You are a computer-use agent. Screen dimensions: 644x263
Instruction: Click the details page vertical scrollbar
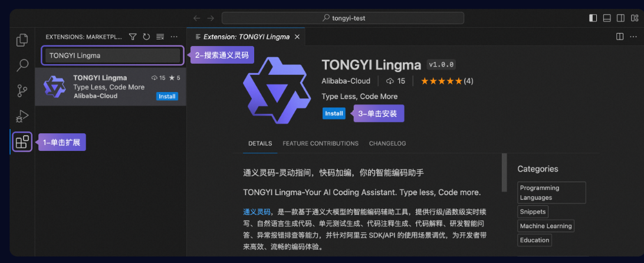pos(504,172)
